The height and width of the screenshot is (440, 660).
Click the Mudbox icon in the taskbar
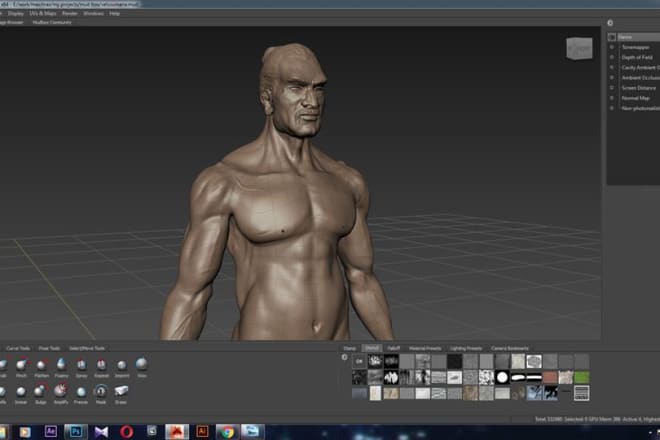point(177,432)
